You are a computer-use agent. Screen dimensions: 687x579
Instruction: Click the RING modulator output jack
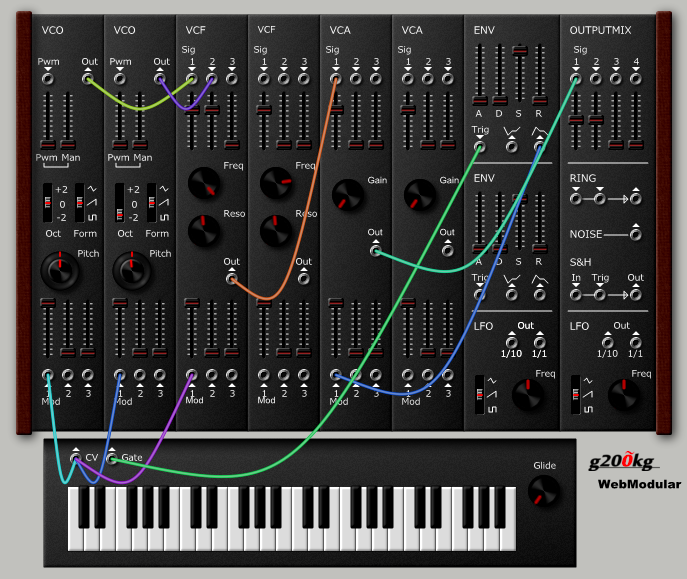pos(636,199)
